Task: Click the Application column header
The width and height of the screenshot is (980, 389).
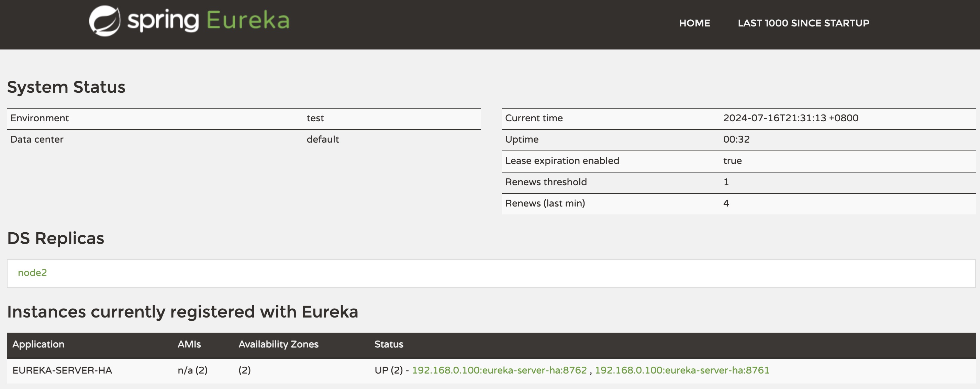Action: click(x=38, y=344)
